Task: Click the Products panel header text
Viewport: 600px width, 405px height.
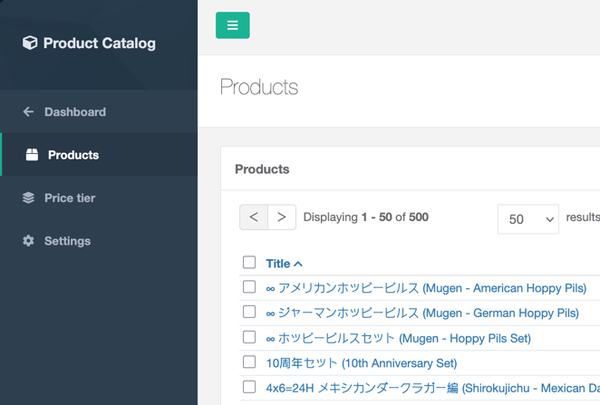Action: [x=262, y=169]
